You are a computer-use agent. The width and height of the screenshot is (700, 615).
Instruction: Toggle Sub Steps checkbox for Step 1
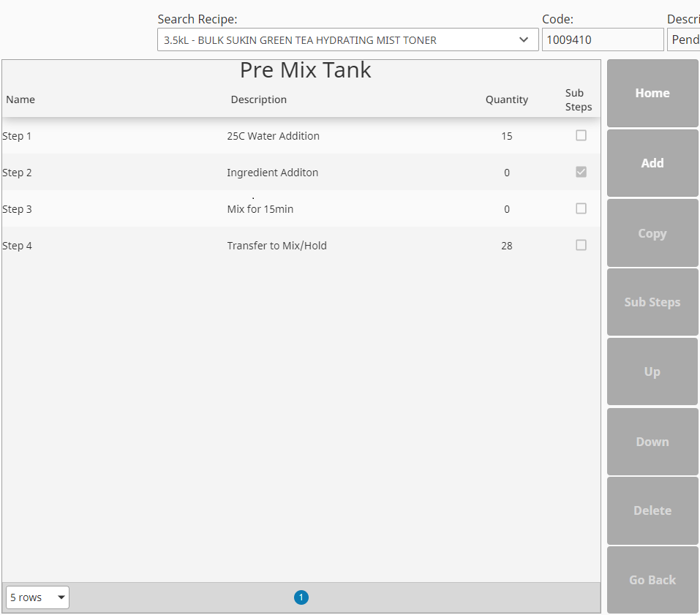(x=581, y=135)
